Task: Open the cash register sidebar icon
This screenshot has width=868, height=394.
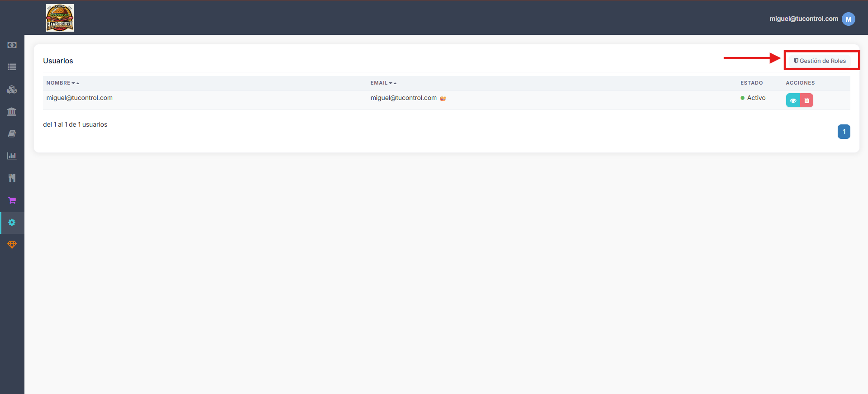Action: [x=12, y=45]
